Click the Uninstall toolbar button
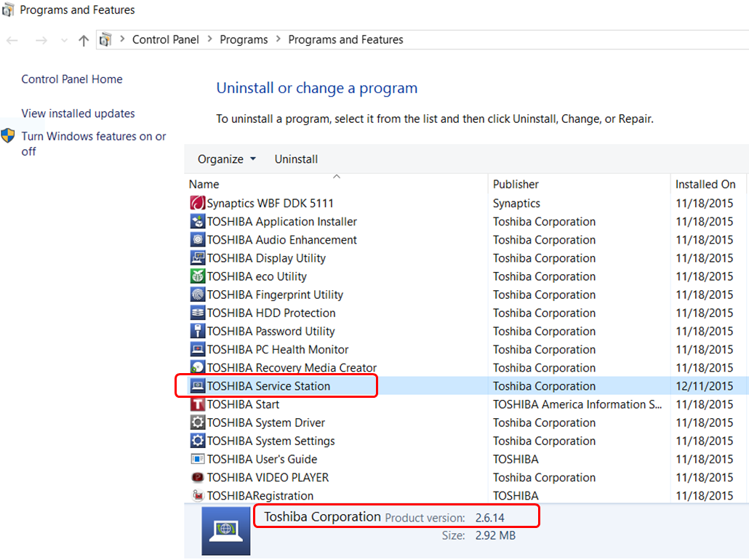The height and width of the screenshot is (560, 749). 296,159
